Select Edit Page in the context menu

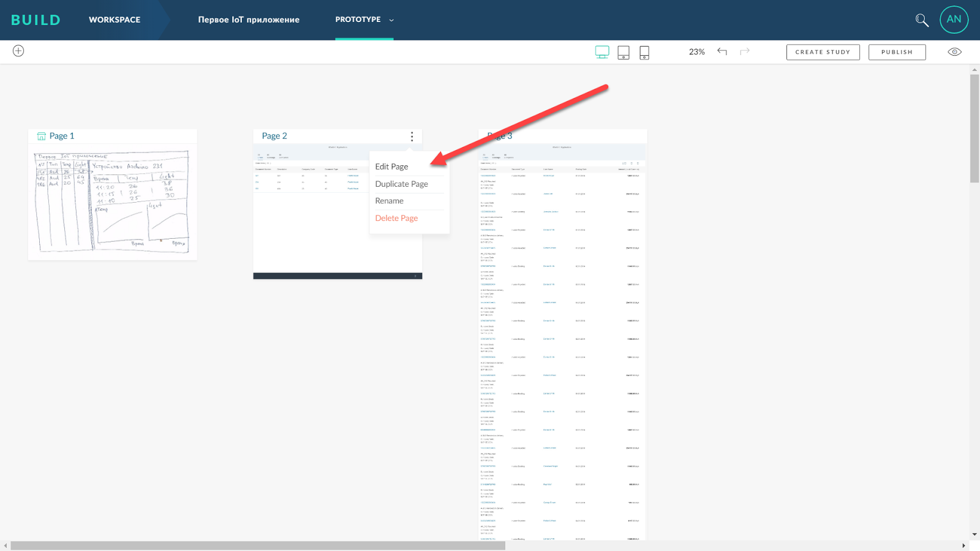[x=392, y=166]
